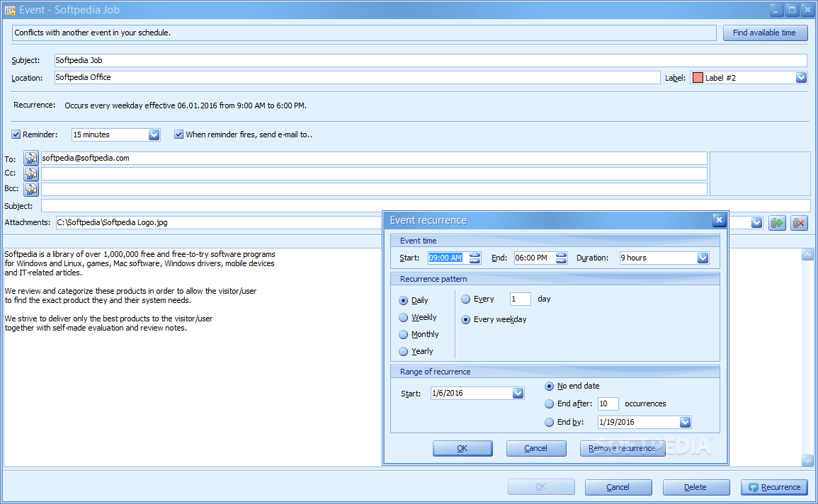Click the End after occurrences count field

(x=608, y=404)
